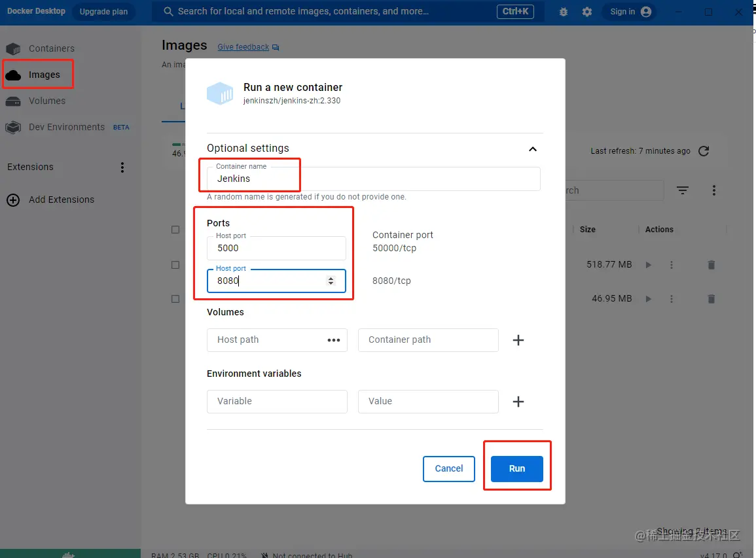756x558 pixels.
Task: Click the environment Value field
Action: (428, 402)
